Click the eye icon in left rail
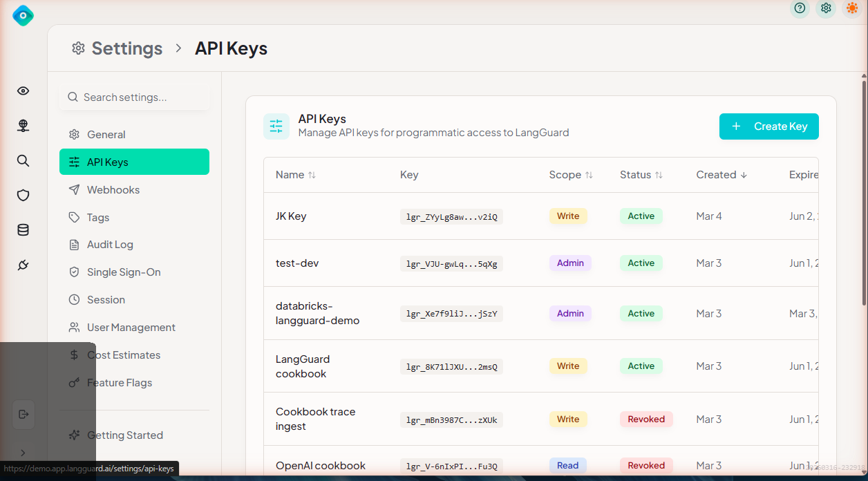The image size is (868, 481). [23, 91]
